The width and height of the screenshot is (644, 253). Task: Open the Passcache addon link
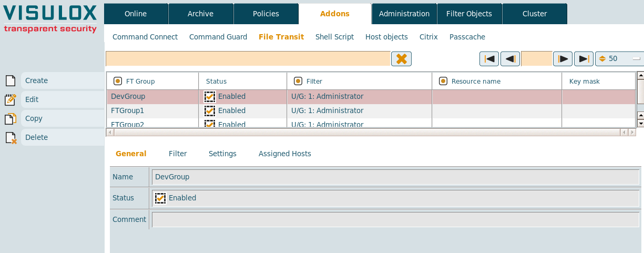pyautogui.click(x=467, y=37)
